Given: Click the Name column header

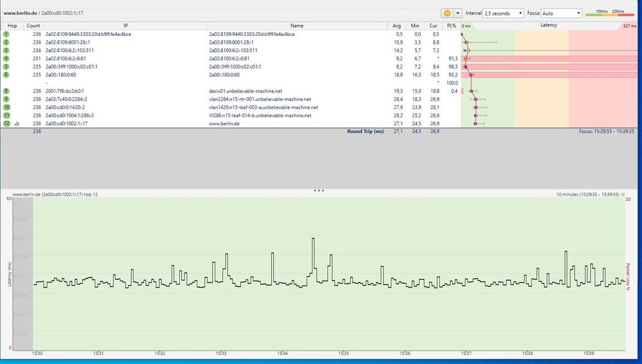Looking at the screenshot, I should [296, 26].
